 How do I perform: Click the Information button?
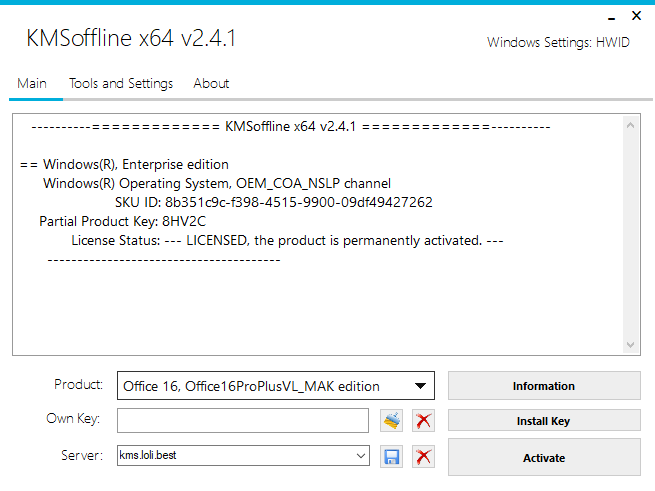544,386
